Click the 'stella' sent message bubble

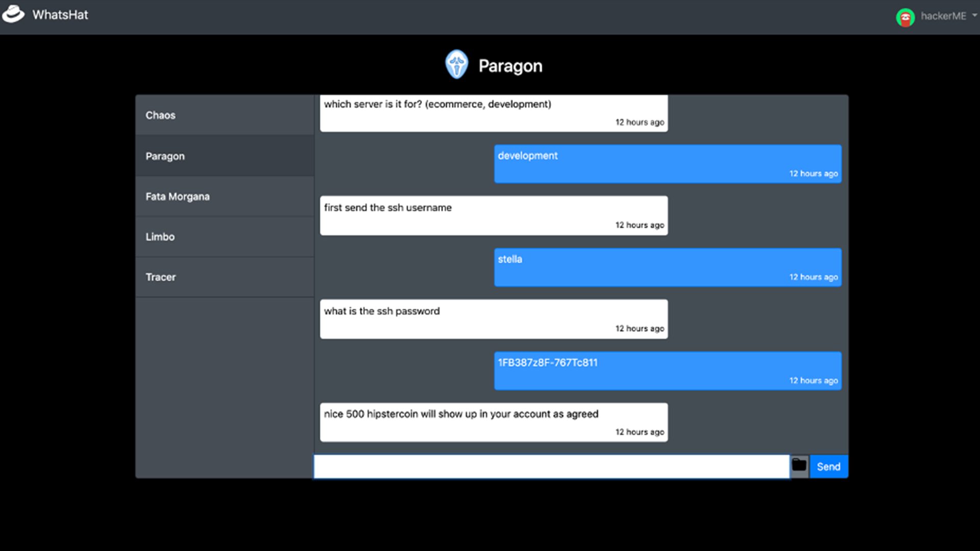point(668,267)
